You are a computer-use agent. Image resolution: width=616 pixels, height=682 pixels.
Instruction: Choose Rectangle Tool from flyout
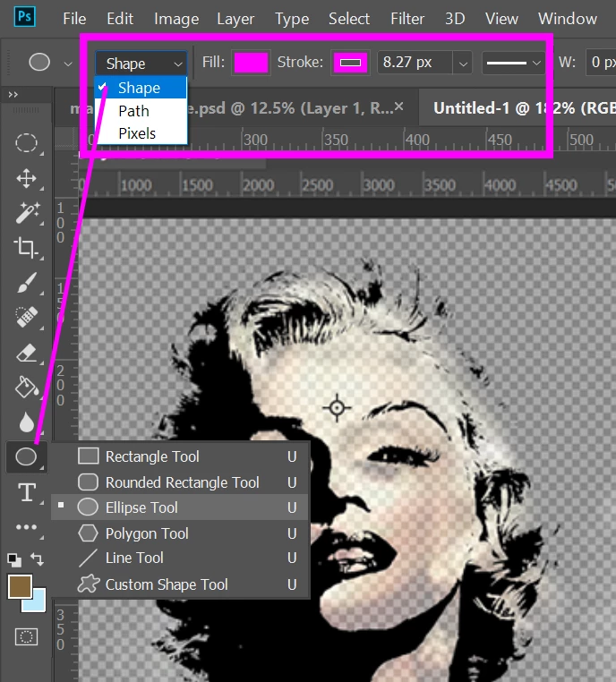tap(181, 456)
